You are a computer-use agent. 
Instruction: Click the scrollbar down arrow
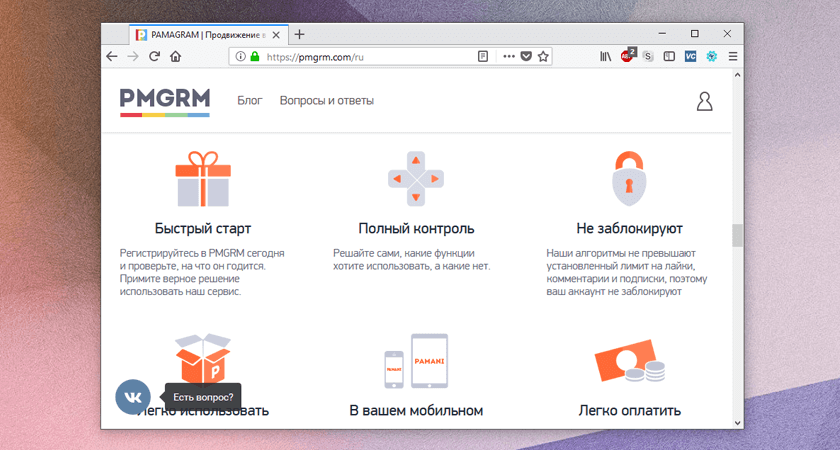(x=738, y=423)
